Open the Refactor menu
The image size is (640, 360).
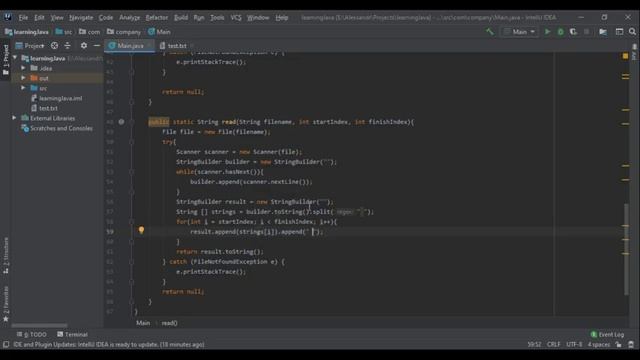156,18
